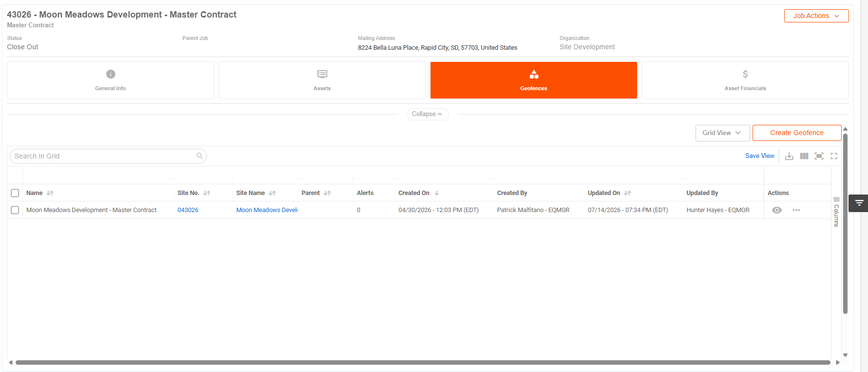Click the scroll-up arrow of vertical scrollbar

point(845,129)
